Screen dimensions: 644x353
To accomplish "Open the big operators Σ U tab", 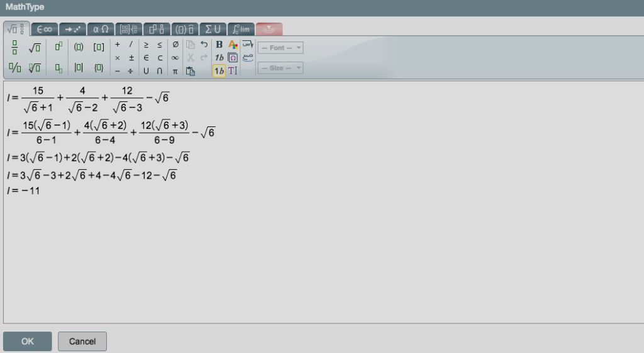I will 213,29.
